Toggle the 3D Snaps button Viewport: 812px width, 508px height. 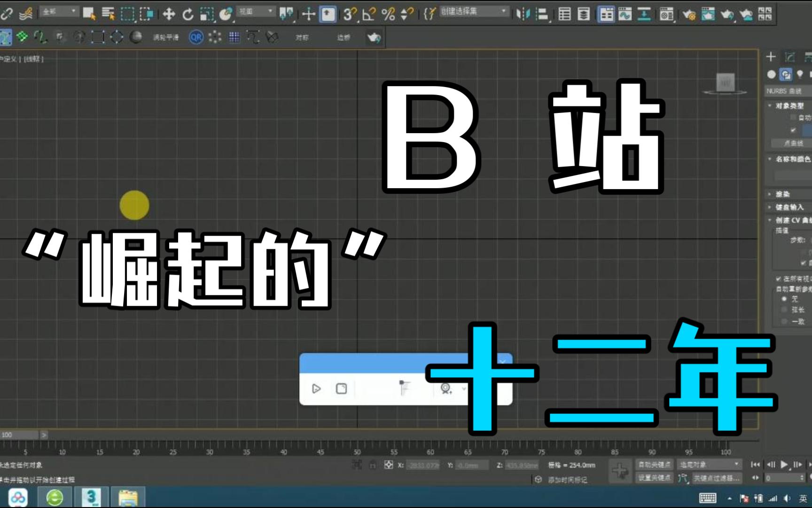pos(350,14)
